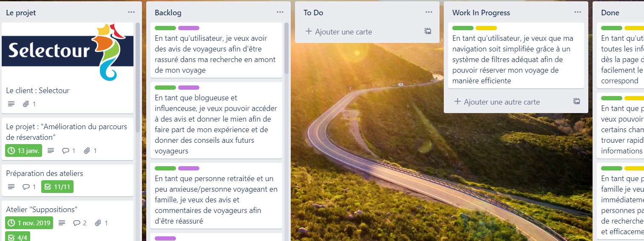Viewport: 644px width, 241px height.
Task: Click plus icon beside Ajouter une autre carte
Action: [x=457, y=102]
